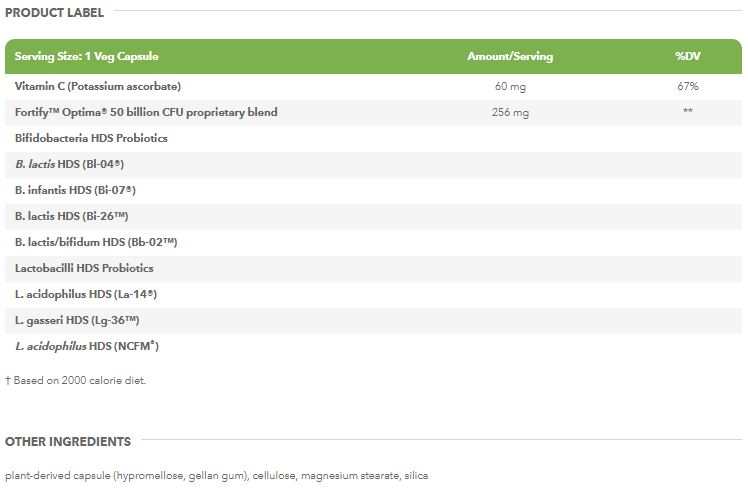Click the B. infantis HDS (Bi-07) entry
The height and width of the screenshot is (498, 748).
(x=75, y=190)
